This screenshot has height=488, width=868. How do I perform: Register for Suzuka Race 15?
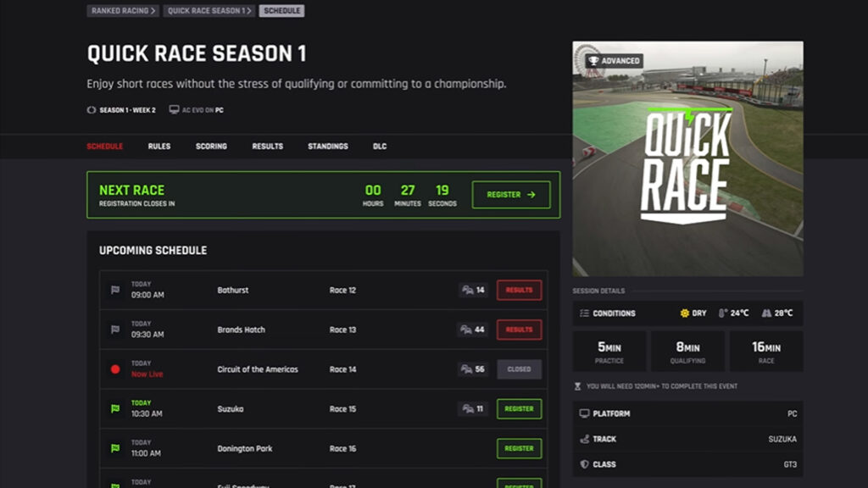click(x=519, y=409)
